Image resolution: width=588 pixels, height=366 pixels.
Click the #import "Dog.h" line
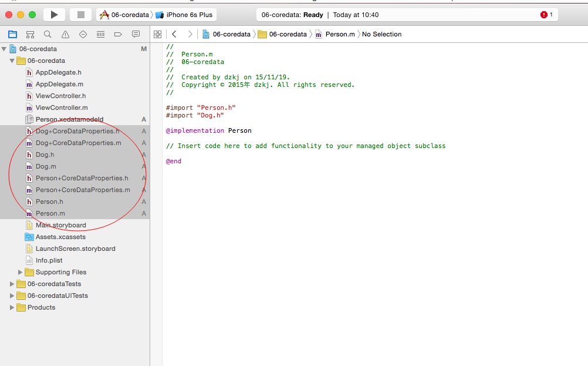pyautogui.click(x=195, y=115)
